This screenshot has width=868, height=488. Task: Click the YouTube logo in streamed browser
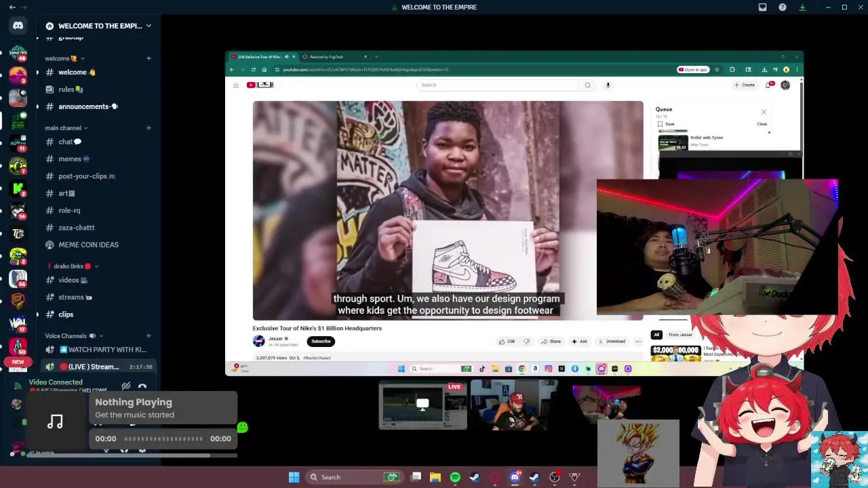(260, 85)
